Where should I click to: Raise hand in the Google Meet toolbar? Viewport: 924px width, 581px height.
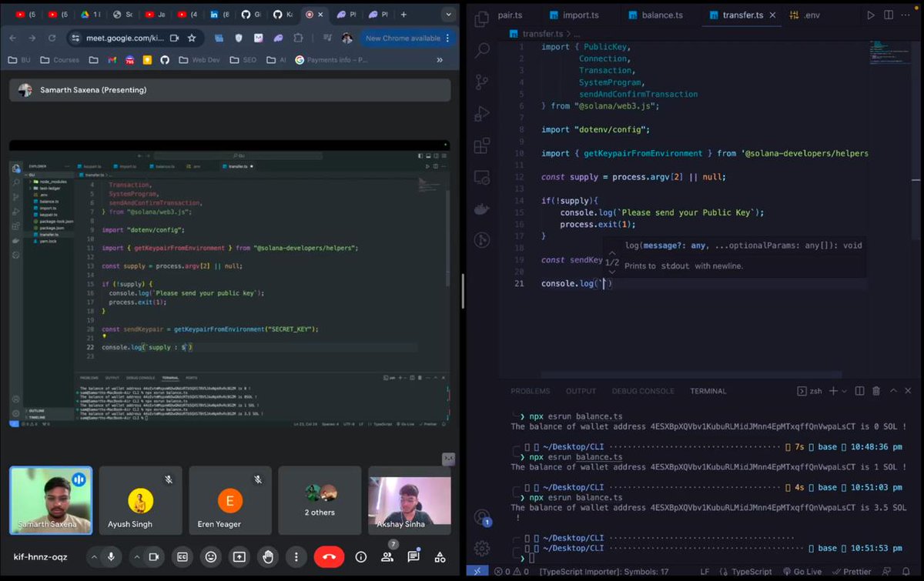[x=269, y=556]
